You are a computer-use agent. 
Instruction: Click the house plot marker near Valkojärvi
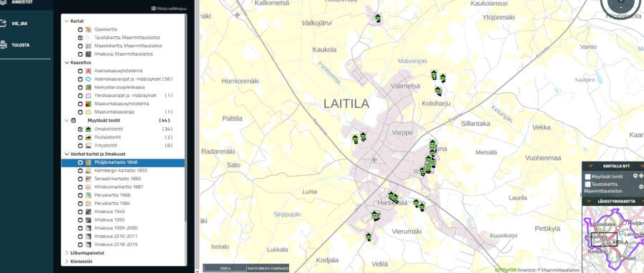pos(377,18)
